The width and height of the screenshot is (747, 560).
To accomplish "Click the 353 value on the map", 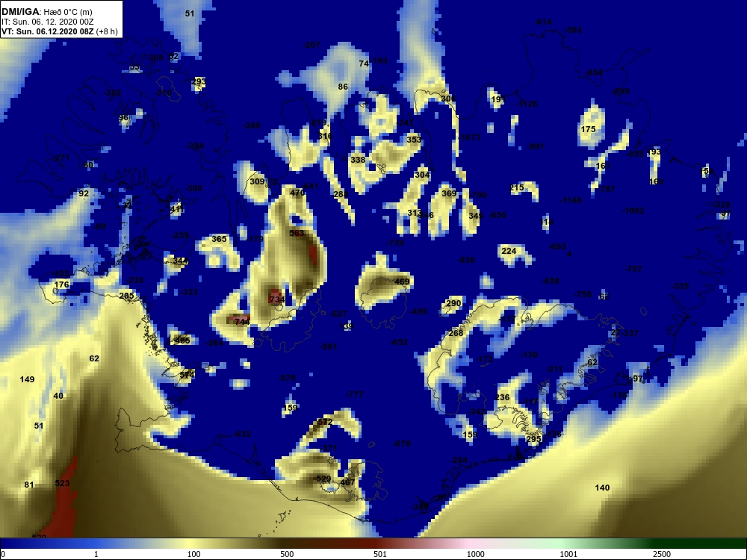I will (414, 140).
